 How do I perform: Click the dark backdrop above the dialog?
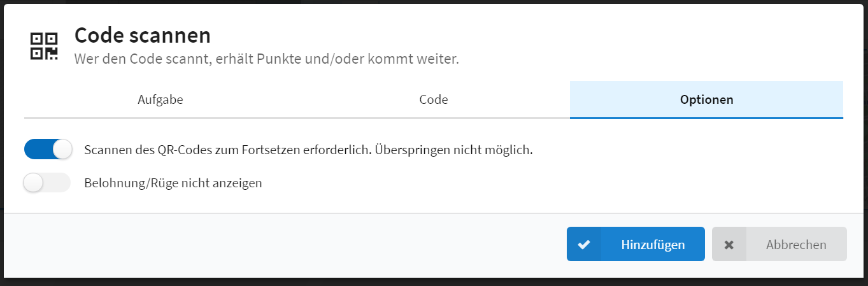[x=434, y=2]
